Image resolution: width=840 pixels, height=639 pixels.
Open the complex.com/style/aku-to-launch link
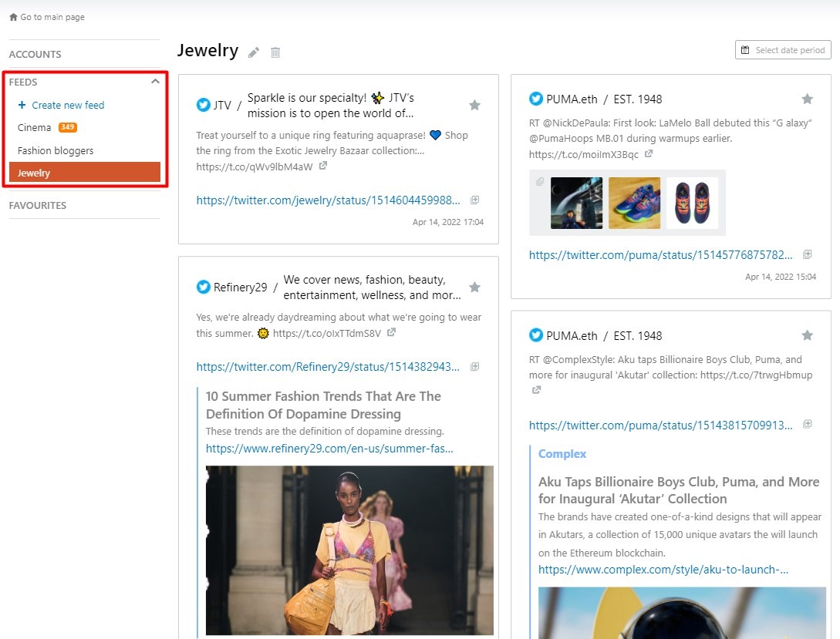pyautogui.click(x=663, y=570)
